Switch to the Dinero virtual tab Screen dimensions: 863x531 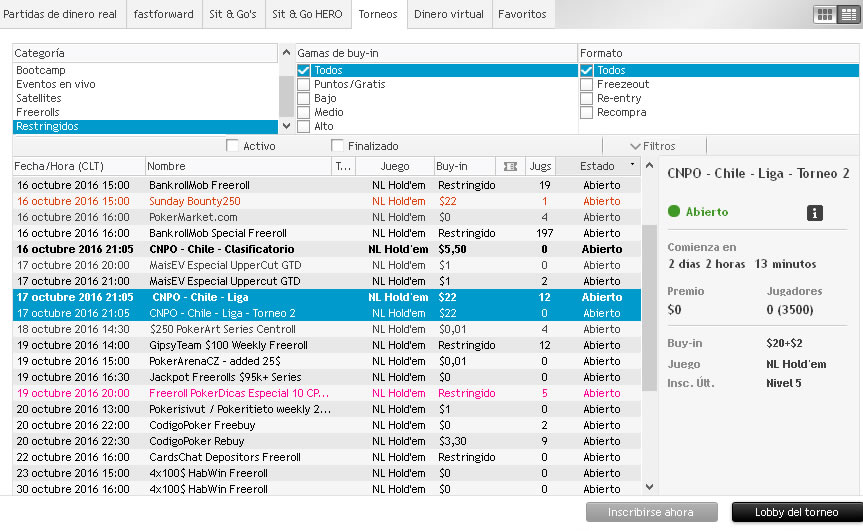point(449,14)
